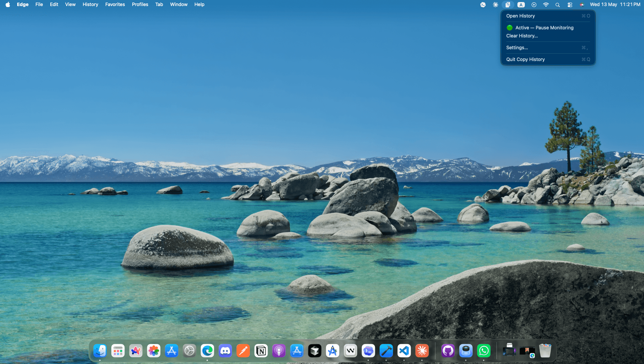Open the white squiggle W app in Dock
644x364 pixels.
350,351
